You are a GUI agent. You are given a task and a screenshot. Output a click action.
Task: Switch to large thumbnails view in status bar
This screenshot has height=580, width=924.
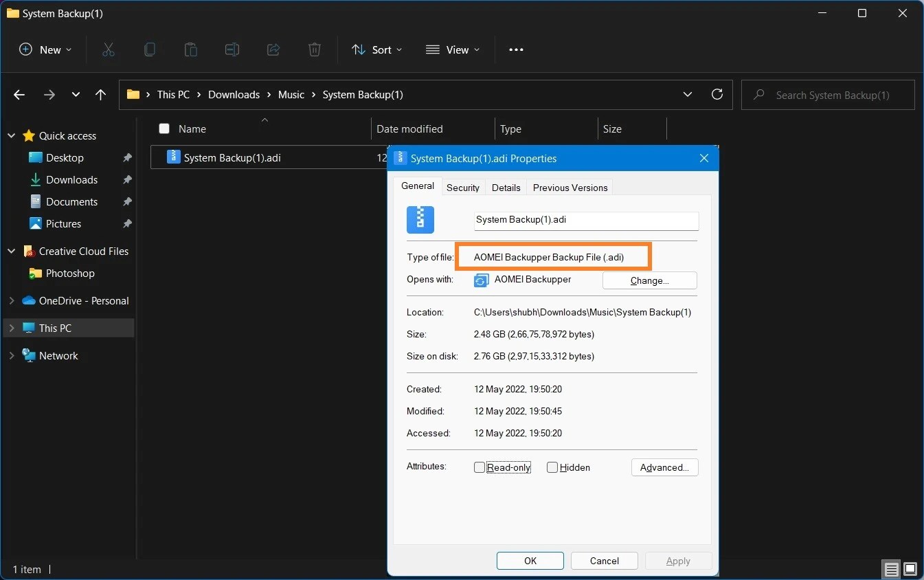pos(910,569)
